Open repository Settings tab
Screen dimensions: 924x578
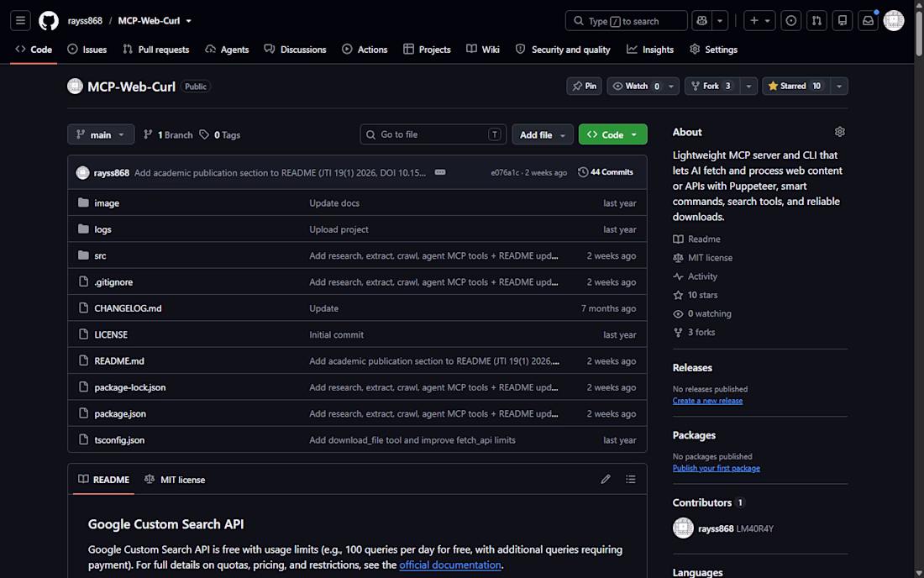(x=714, y=50)
